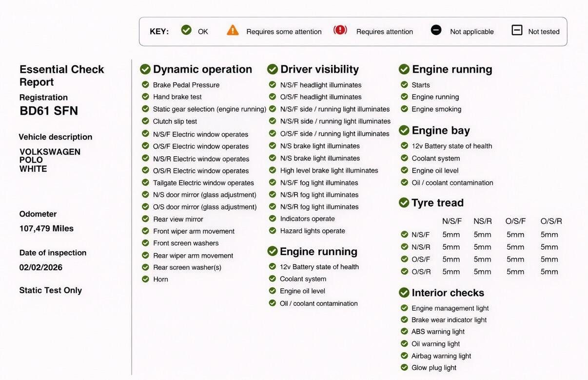Click the black Not applicable circle icon
Image resolution: width=588 pixels, height=380 pixels.
[436, 30]
